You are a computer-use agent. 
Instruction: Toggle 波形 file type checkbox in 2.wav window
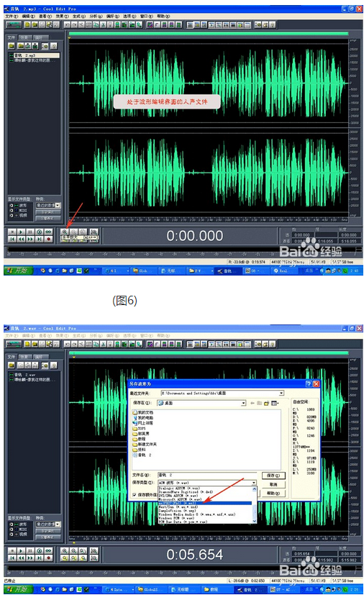[12, 524]
